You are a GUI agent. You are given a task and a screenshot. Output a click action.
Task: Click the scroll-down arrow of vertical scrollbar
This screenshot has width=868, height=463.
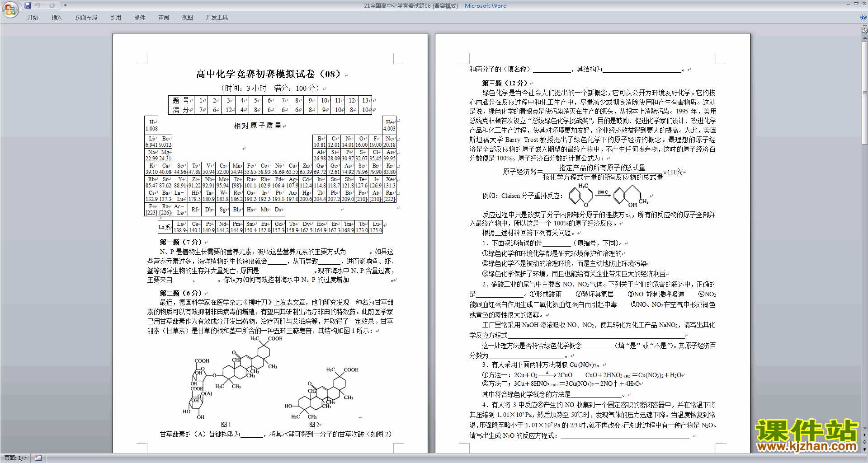point(865,428)
